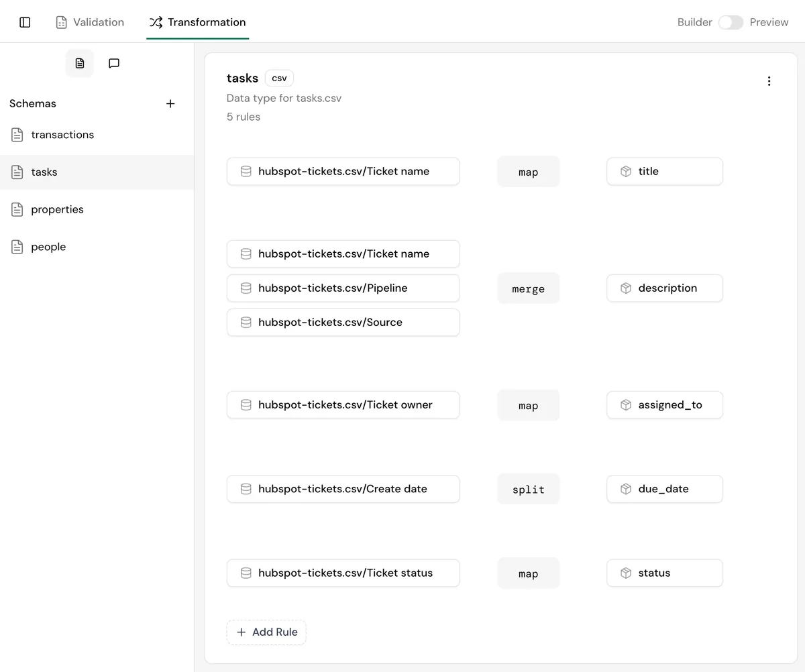Open the Validation tab
Screen dimensions: 805x672
click(90, 22)
